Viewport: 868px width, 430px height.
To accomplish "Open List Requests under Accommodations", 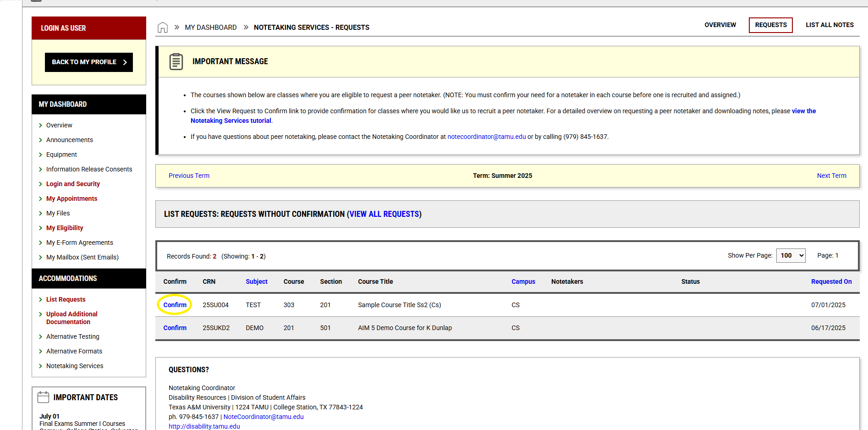I will pos(66,299).
